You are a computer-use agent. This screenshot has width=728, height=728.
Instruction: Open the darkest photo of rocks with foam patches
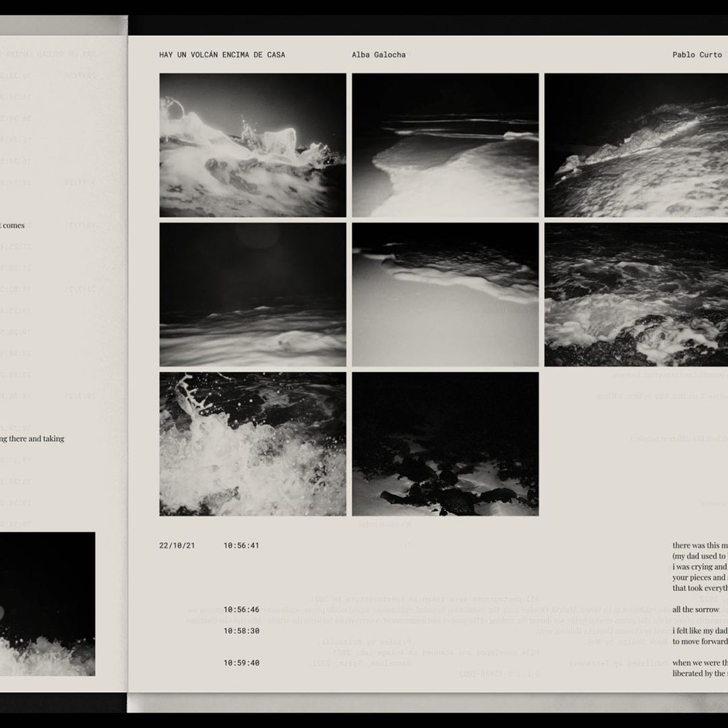[x=445, y=444]
